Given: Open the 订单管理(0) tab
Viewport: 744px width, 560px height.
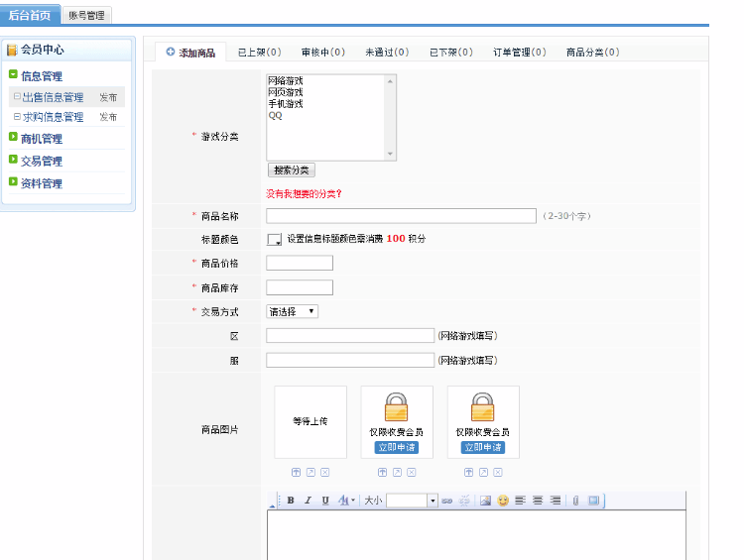Looking at the screenshot, I should click(x=520, y=53).
